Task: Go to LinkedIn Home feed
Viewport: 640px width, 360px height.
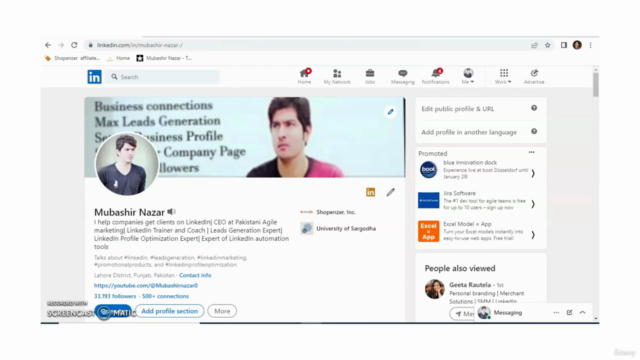Action: [x=304, y=76]
